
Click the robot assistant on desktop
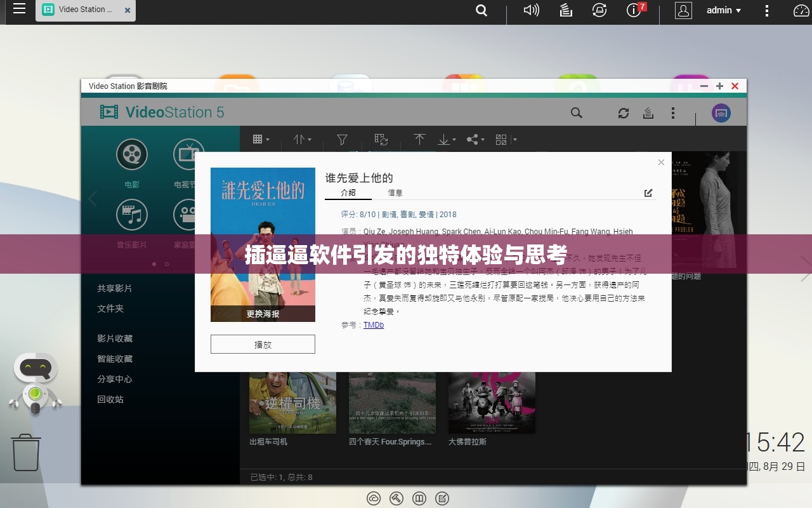pyautogui.click(x=36, y=383)
